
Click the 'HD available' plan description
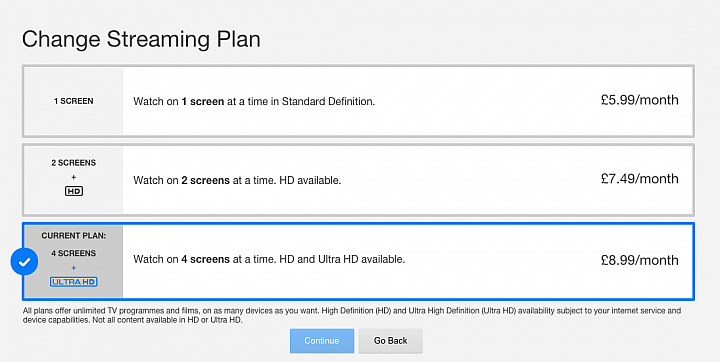click(x=237, y=181)
